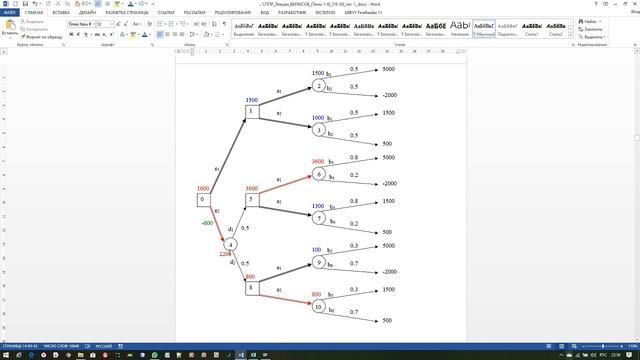Viewport: 640px width, 360px height.
Task: Open WhatsApp from the taskbar
Action: pos(154,355)
